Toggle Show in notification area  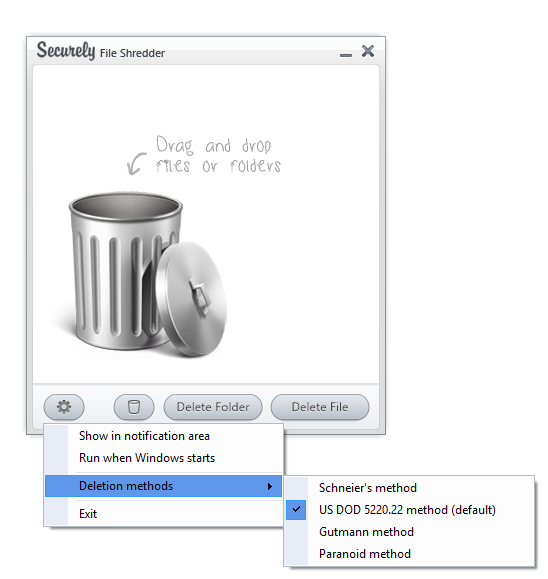pos(163,436)
